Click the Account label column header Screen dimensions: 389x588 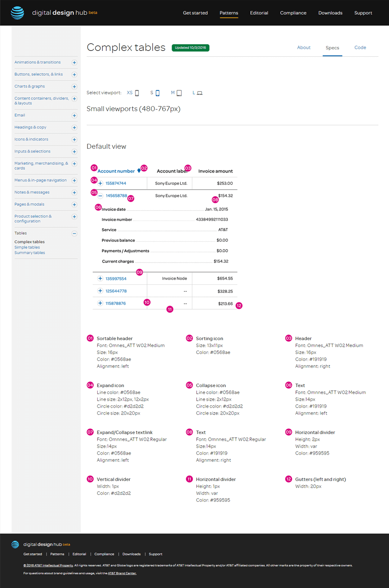click(x=172, y=171)
